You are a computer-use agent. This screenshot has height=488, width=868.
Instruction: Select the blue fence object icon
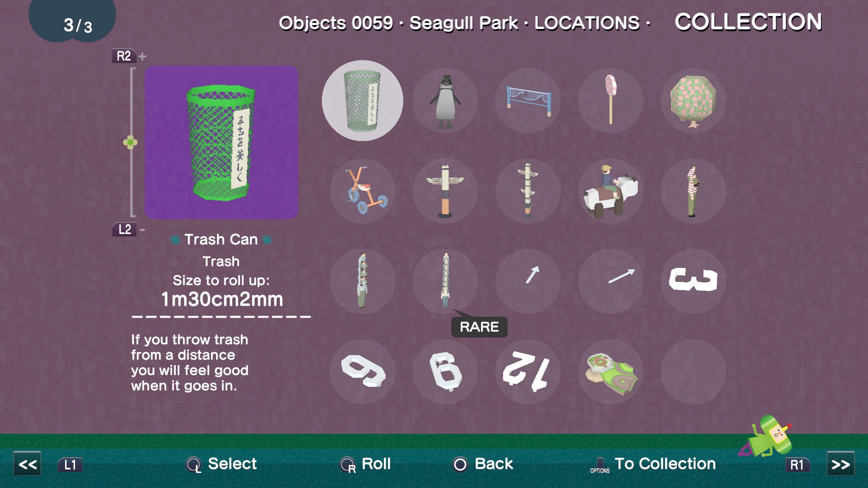tap(528, 101)
